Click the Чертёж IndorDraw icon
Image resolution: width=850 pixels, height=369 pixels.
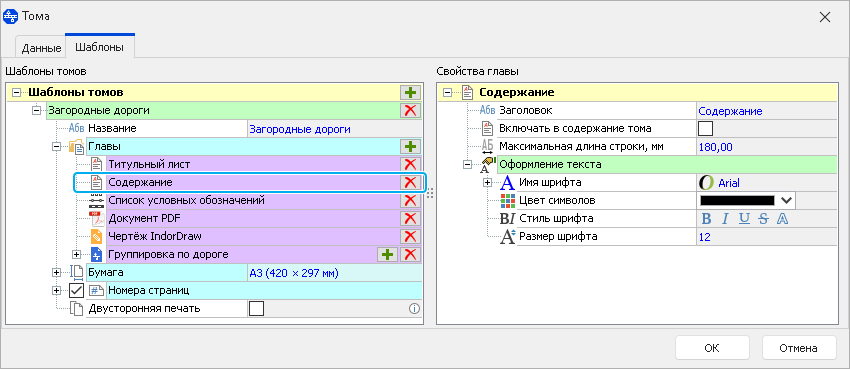pos(96,236)
